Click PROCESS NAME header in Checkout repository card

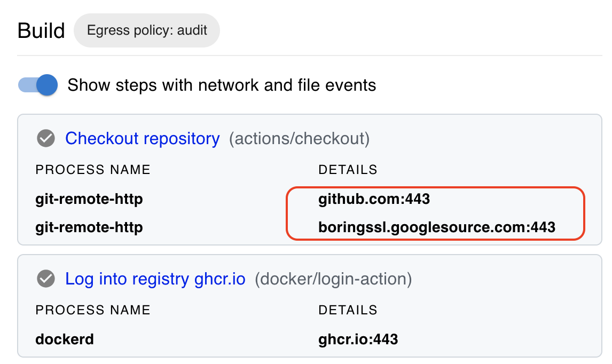pos(93,170)
